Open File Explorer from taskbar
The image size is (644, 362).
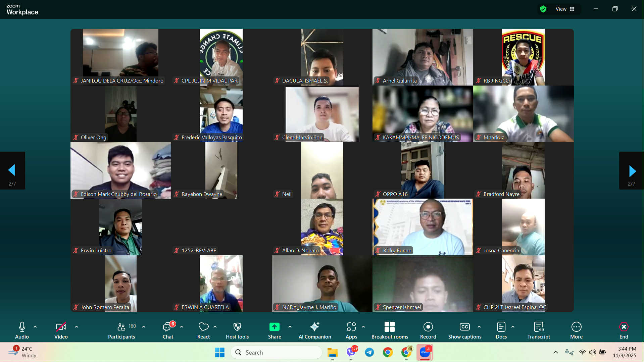click(332, 352)
